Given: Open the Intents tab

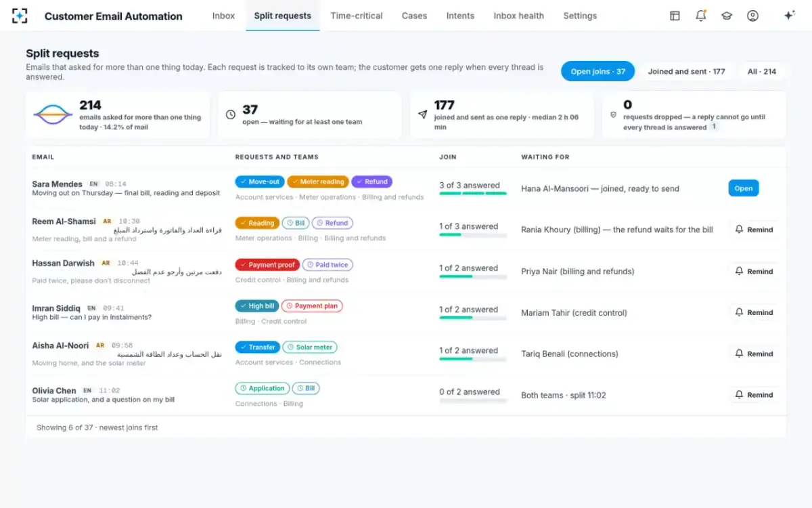Looking at the screenshot, I should (x=460, y=16).
